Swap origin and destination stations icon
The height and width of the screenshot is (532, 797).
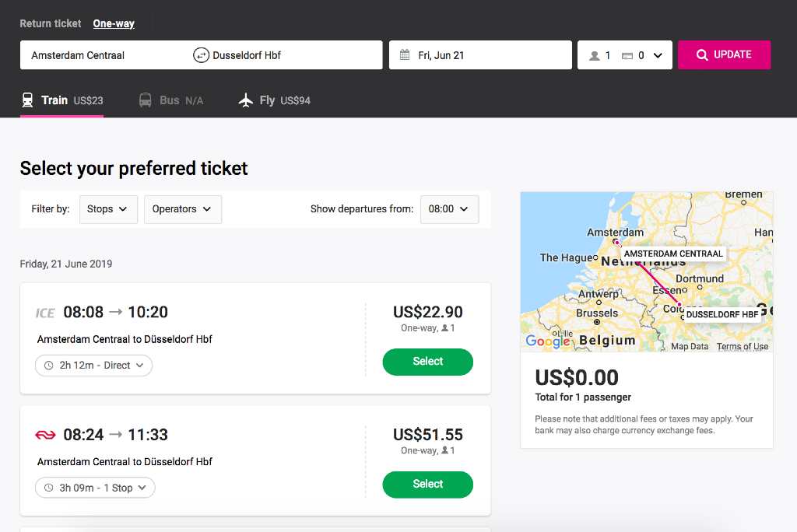202,55
